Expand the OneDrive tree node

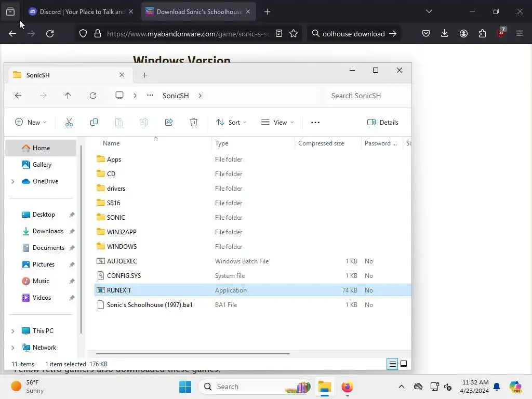13,181
